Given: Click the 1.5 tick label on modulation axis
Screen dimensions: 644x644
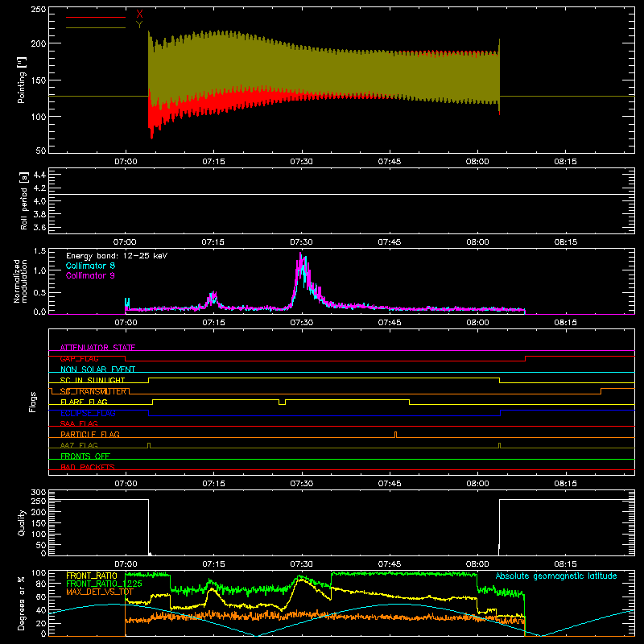Looking at the screenshot, I should coord(39,251).
